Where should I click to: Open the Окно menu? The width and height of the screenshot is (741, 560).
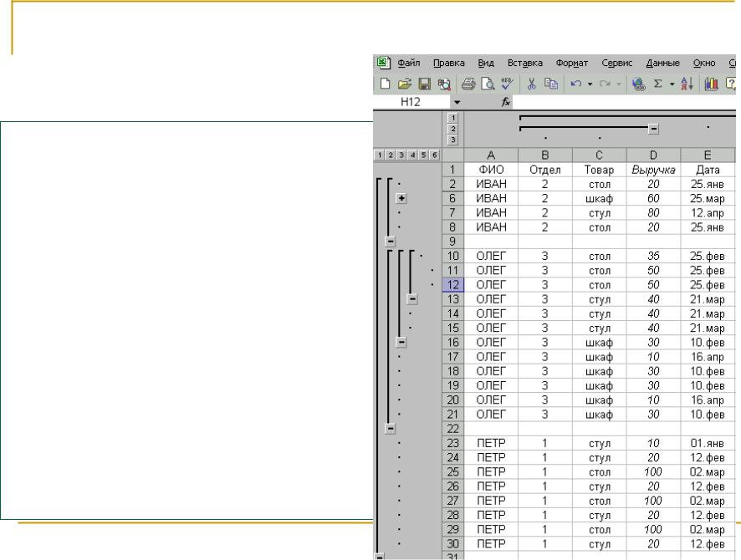(x=703, y=63)
